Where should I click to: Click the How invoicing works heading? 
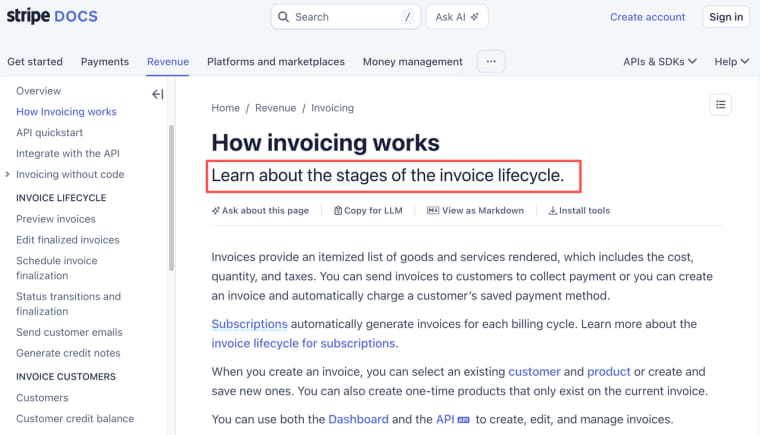(325, 143)
